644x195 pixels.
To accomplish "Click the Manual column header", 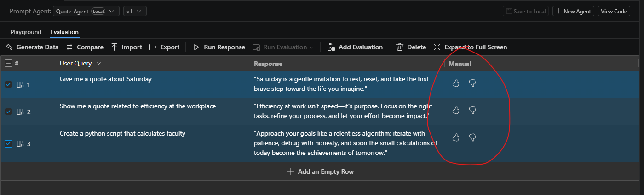I will [x=460, y=64].
